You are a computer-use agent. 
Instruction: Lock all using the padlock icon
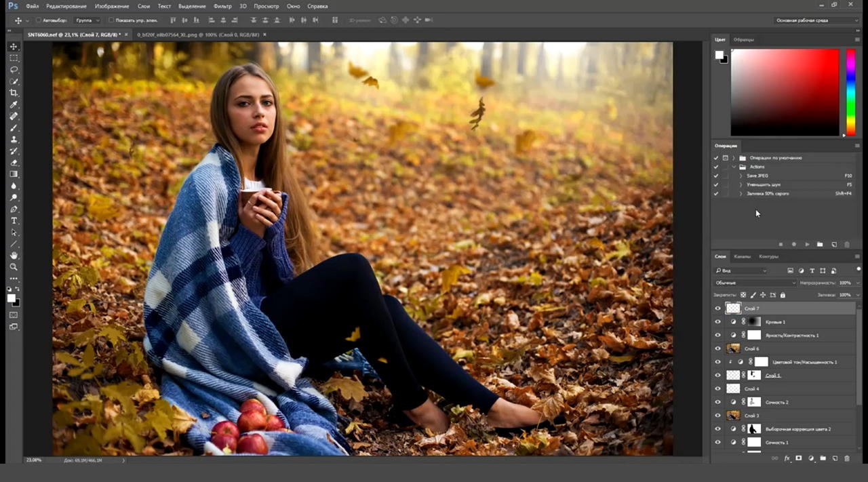(x=783, y=295)
